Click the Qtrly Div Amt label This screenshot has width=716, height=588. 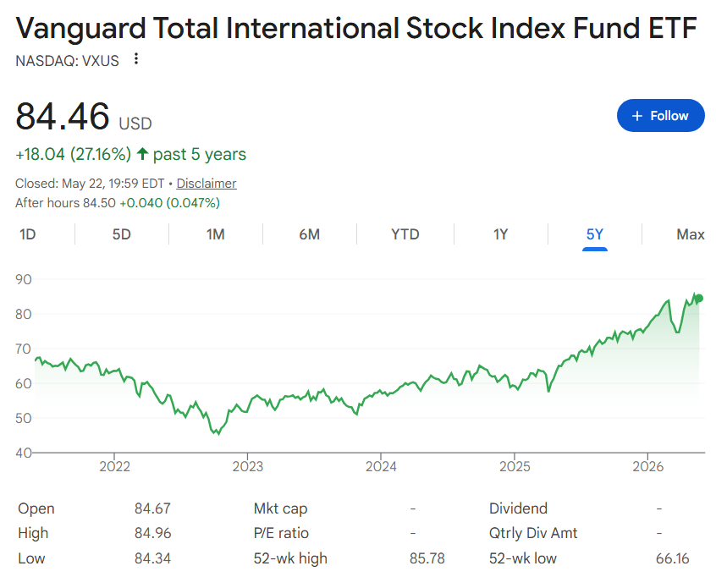pos(533,533)
